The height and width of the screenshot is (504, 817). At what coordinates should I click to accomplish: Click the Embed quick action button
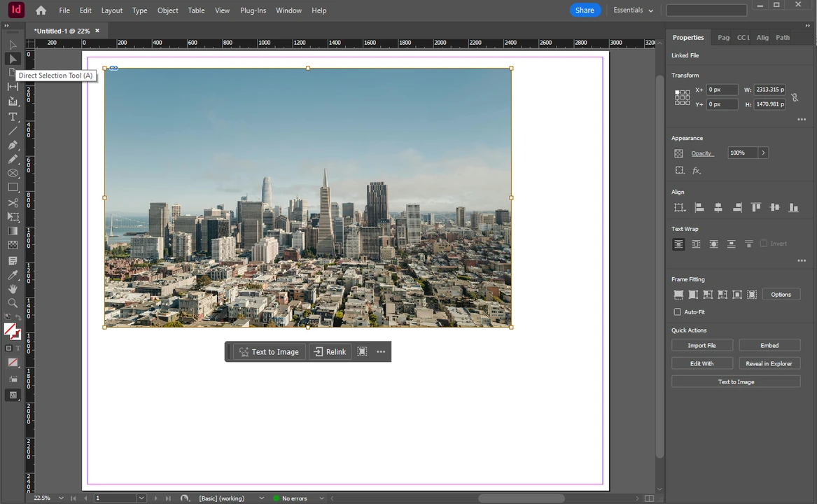point(769,346)
